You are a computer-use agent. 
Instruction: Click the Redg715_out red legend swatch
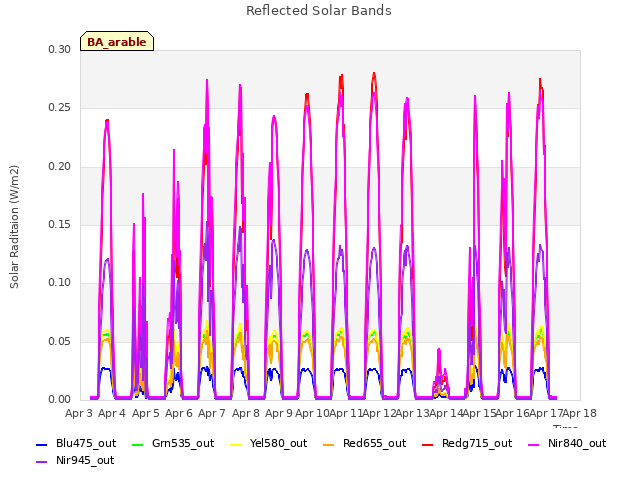tap(428, 444)
